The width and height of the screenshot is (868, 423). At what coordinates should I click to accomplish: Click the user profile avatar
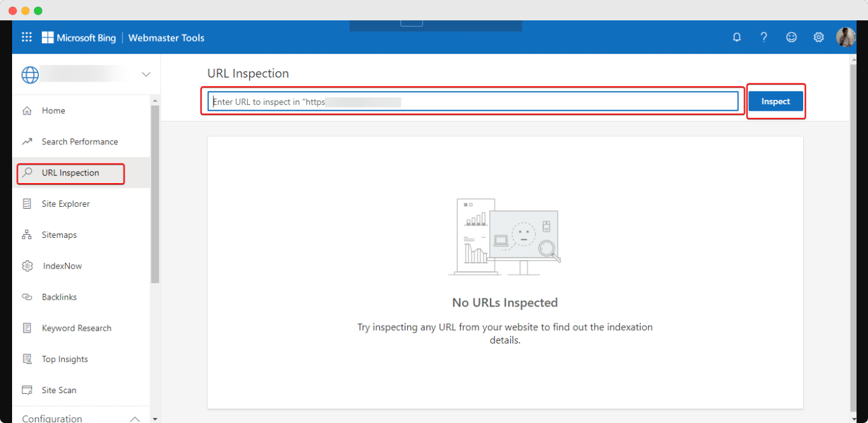pos(845,38)
